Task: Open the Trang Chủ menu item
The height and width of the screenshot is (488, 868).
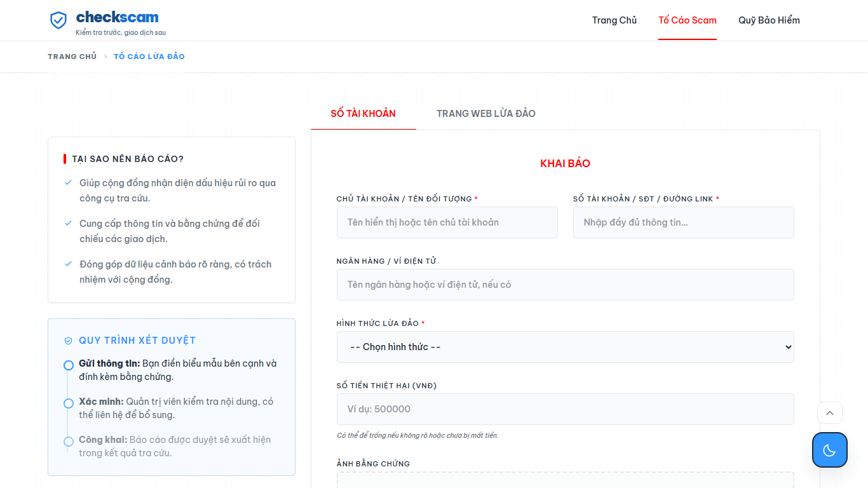Action: pyautogui.click(x=614, y=20)
